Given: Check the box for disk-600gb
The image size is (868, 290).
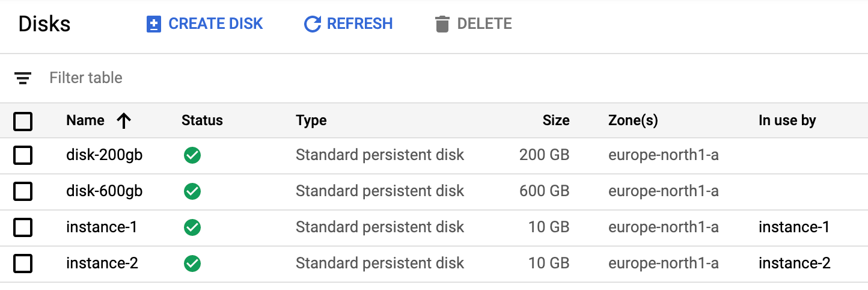Looking at the screenshot, I should click(x=23, y=192).
